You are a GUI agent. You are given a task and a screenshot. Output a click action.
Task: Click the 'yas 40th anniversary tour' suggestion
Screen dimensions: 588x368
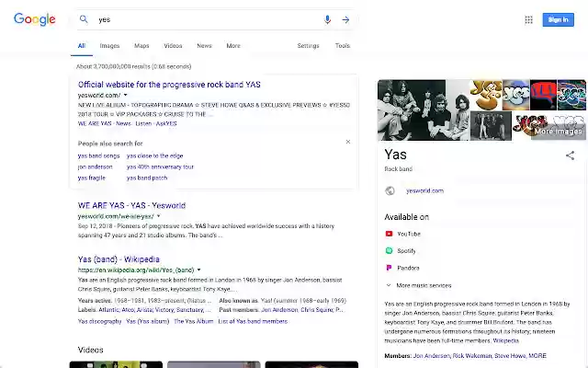(x=160, y=167)
